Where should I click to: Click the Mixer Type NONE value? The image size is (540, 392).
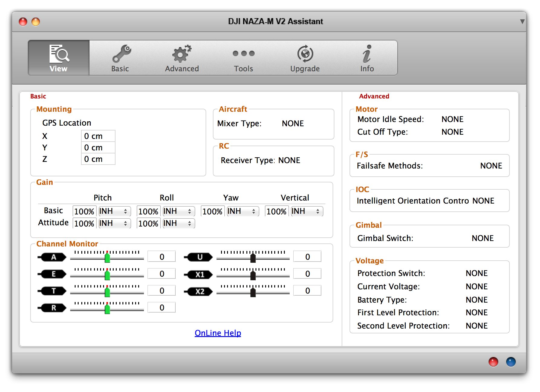click(293, 123)
